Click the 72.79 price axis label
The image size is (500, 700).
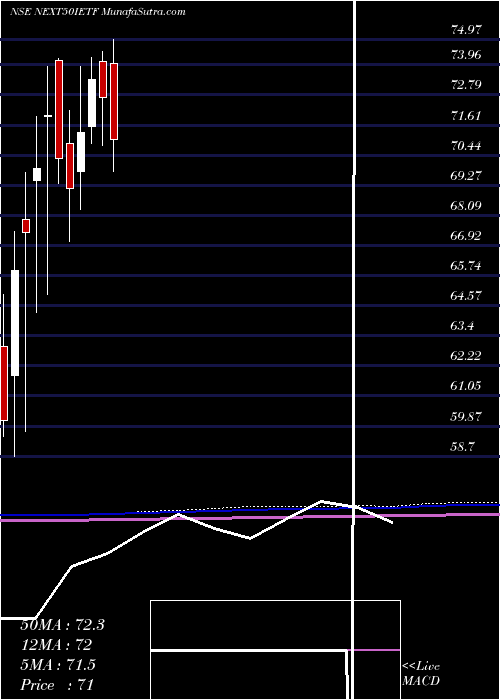[466, 85]
